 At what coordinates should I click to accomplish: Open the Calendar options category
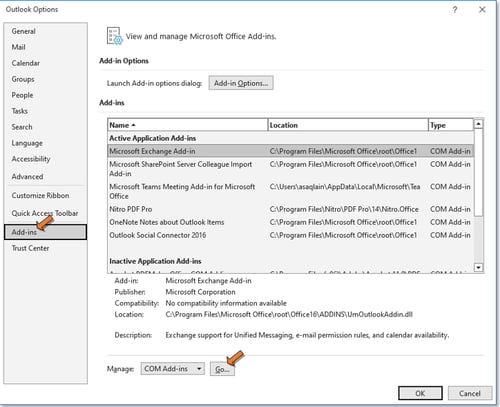tap(25, 63)
